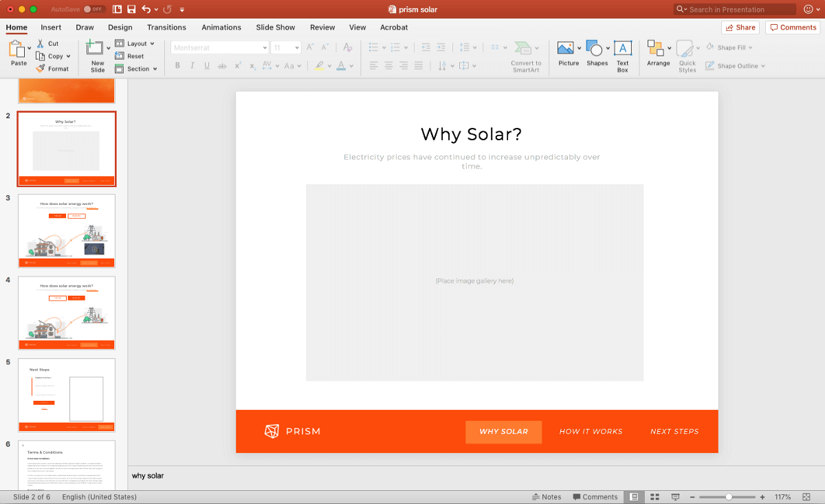Click the Save icon in title bar

131,9
